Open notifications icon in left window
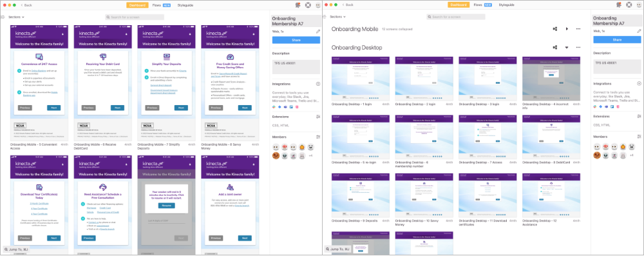Viewport: 644px width, 256px height. click(x=298, y=5)
